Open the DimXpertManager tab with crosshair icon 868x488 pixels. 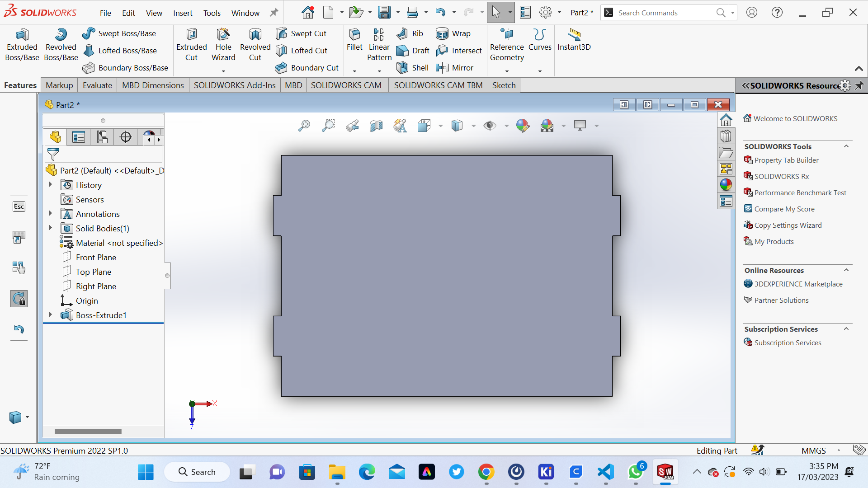[126, 137]
